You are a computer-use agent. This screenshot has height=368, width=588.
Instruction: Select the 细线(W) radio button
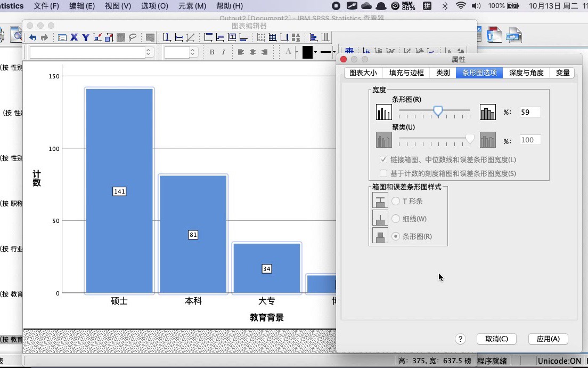pos(396,219)
